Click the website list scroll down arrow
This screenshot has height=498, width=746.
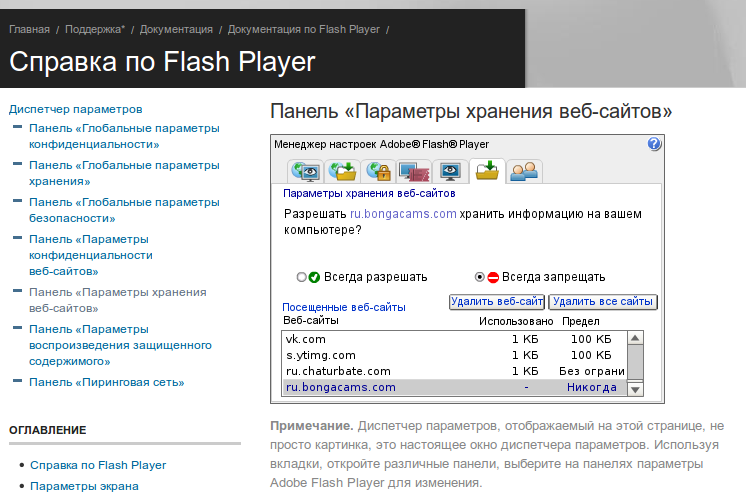pos(635,389)
